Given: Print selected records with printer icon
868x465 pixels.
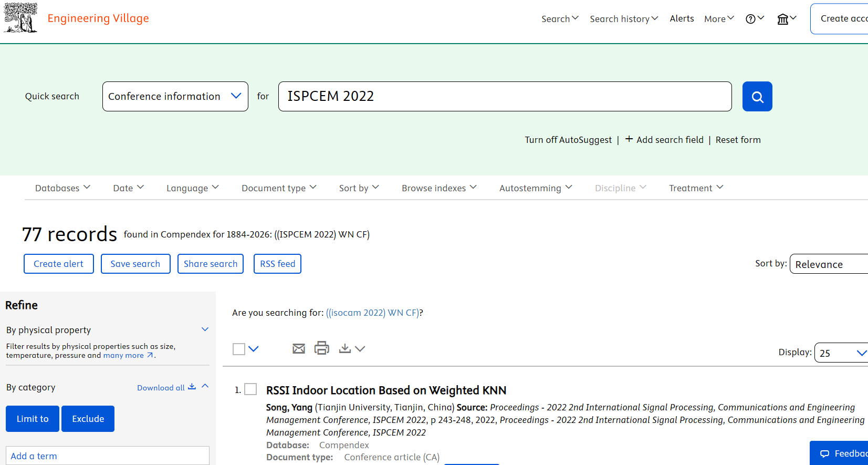Looking at the screenshot, I should 321,348.
